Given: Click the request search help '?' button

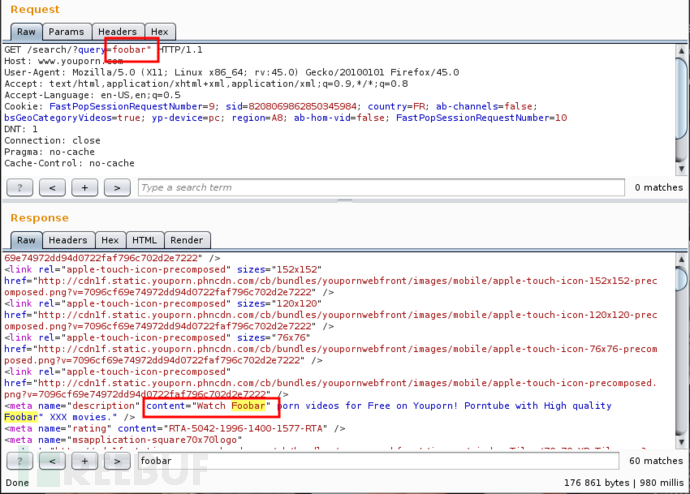Looking at the screenshot, I should tap(19, 187).
